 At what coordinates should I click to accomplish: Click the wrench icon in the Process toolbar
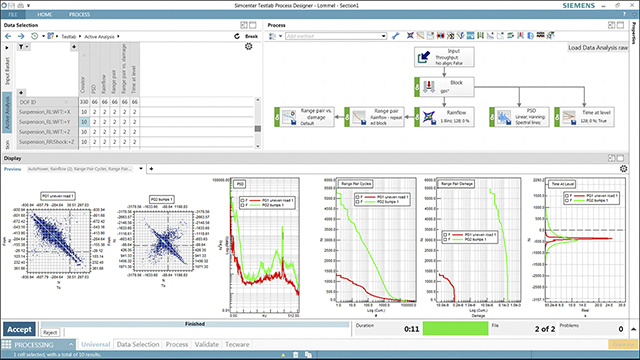click(395, 36)
